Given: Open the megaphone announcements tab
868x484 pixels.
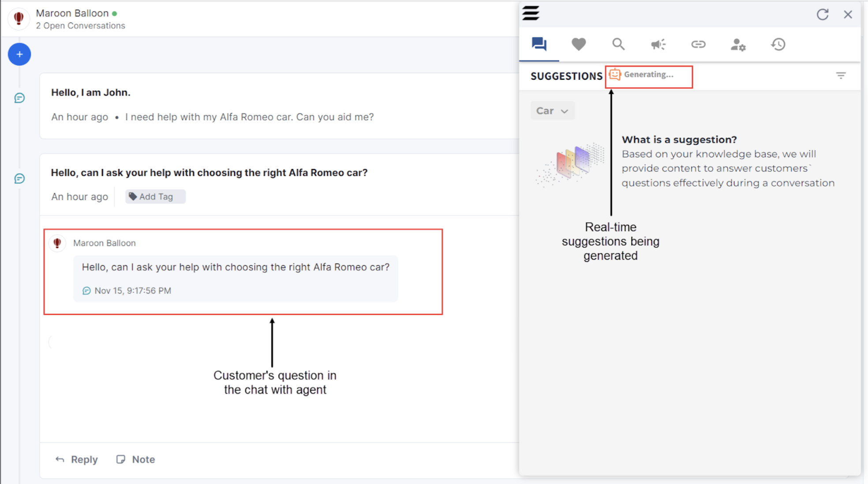Looking at the screenshot, I should point(658,44).
